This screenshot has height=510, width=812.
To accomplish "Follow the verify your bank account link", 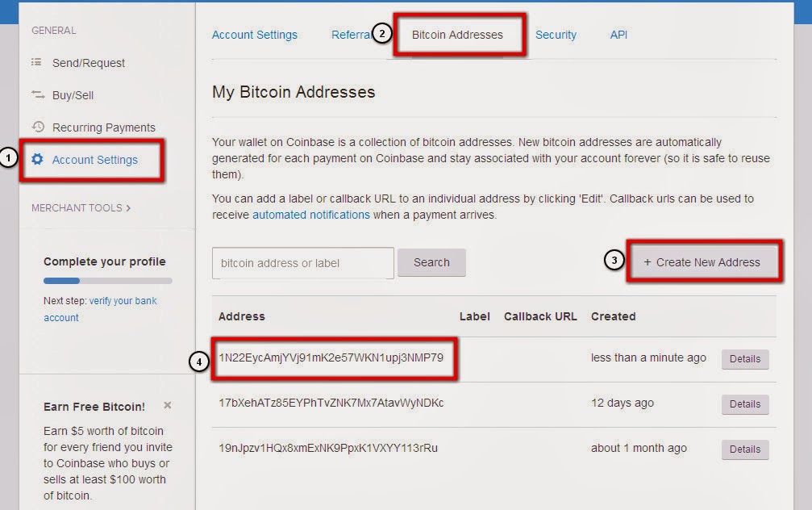I will [100, 309].
